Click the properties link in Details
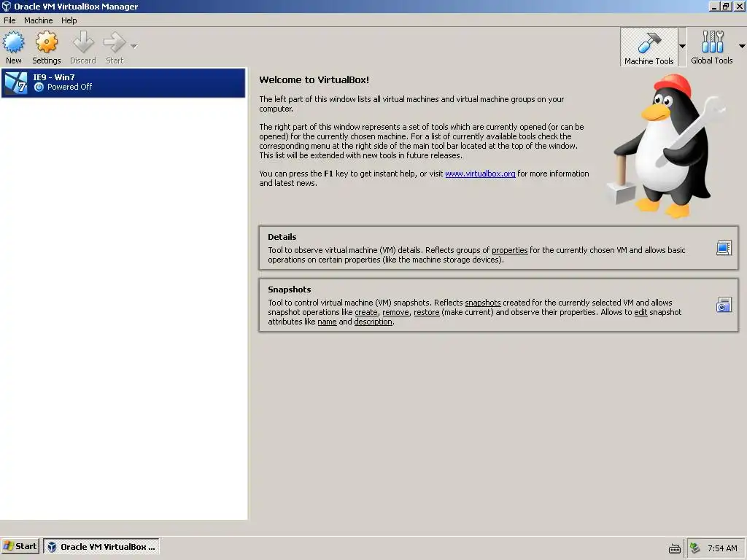The image size is (747, 560). (x=509, y=250)
